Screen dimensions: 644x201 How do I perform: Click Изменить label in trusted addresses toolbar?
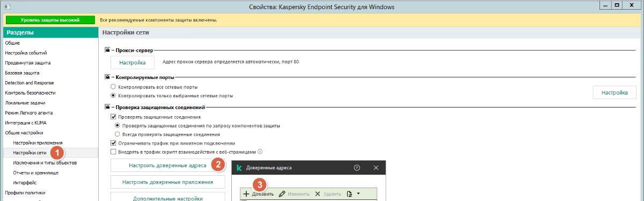(x=299, y=193)
